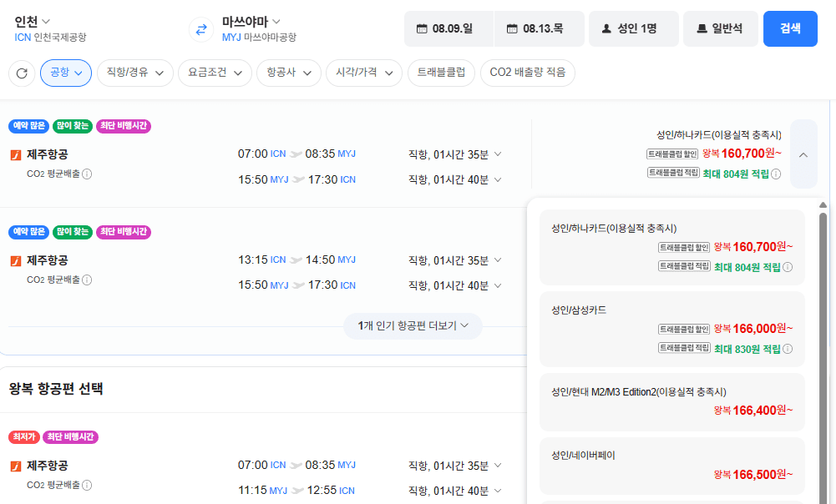836x504 pixels.
Task: Click the ICN 인천국제공항 airport label
Action: click(50, 38)
